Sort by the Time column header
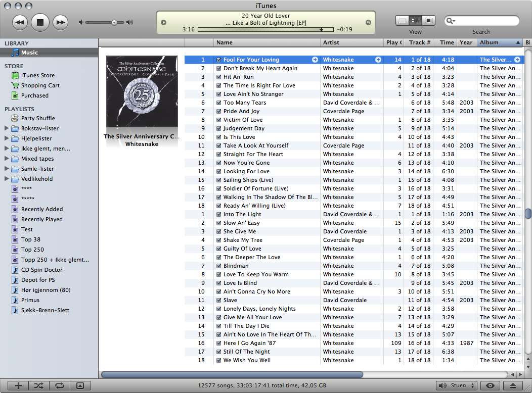 446,42
